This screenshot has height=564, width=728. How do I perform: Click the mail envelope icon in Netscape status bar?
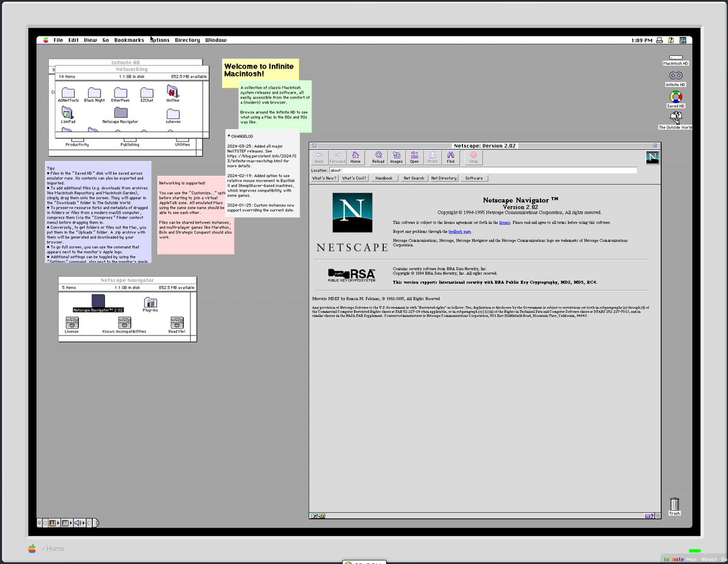[649, 516]
